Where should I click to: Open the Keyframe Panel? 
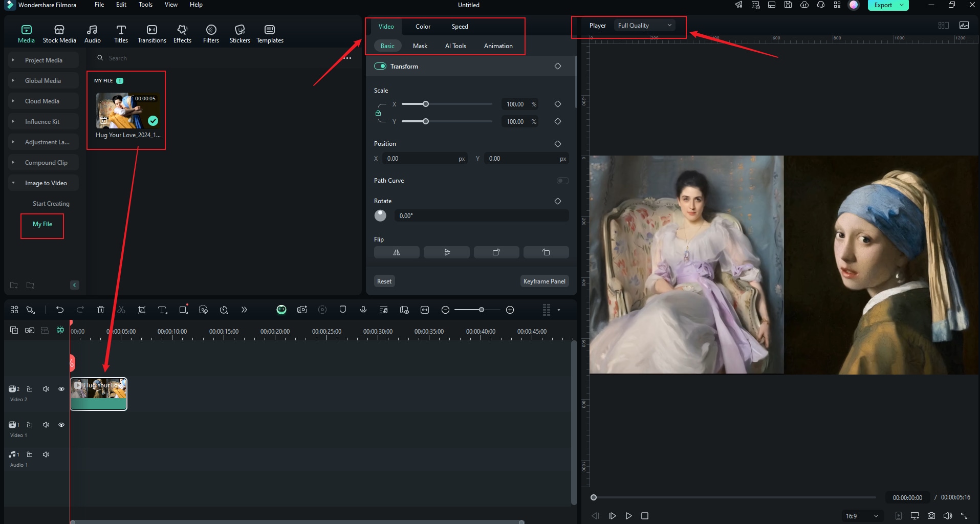point(545,281)
